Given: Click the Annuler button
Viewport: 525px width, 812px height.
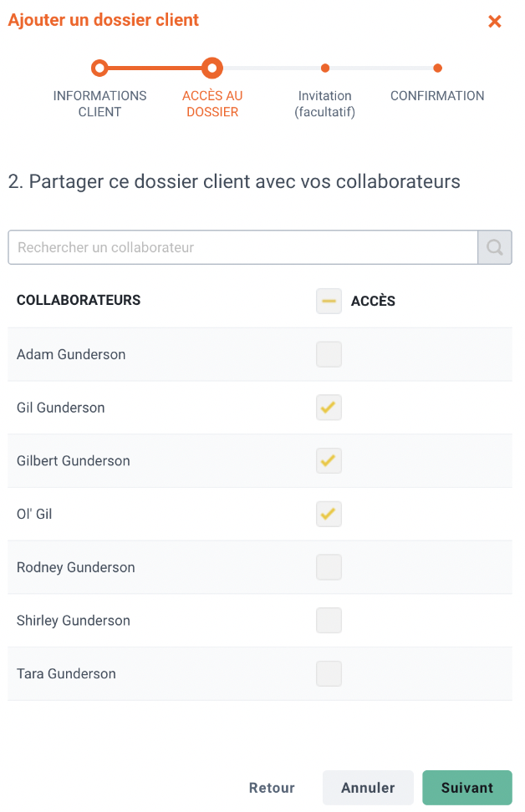Looking at the screenshot, I should click(x=368, y=788).
